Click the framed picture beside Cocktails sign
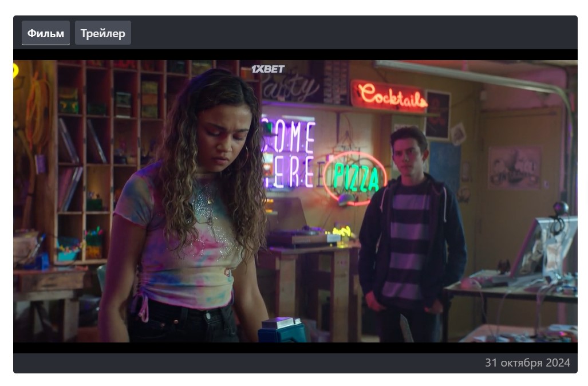This screenshot has width=588, height=386. pos(438,115)
